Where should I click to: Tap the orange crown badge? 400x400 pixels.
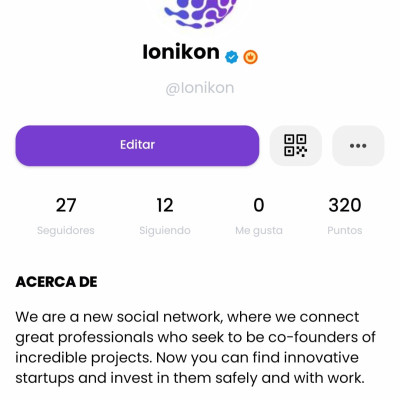[250, 57]
